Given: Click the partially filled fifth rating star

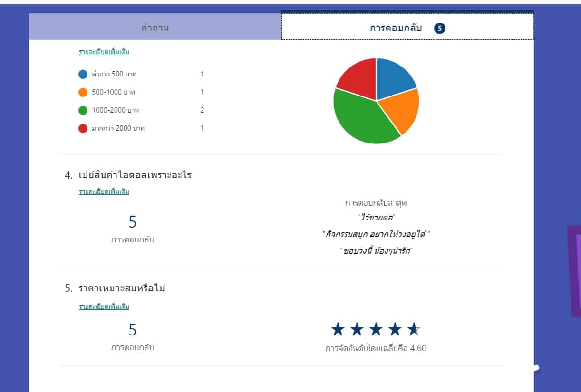Looking at the screenshot, I should 414,329.
